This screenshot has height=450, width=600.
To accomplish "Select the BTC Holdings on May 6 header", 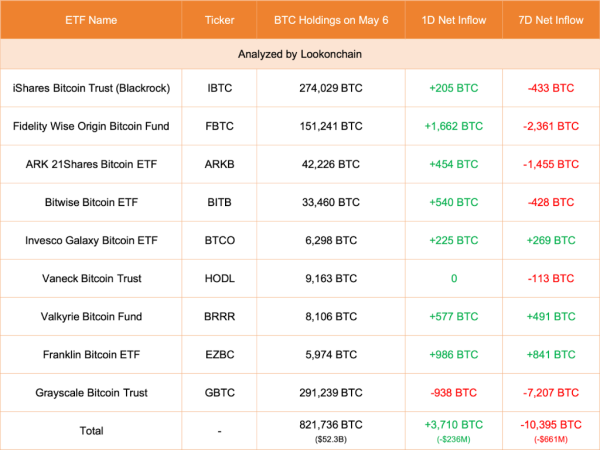I will coord(330,20).
